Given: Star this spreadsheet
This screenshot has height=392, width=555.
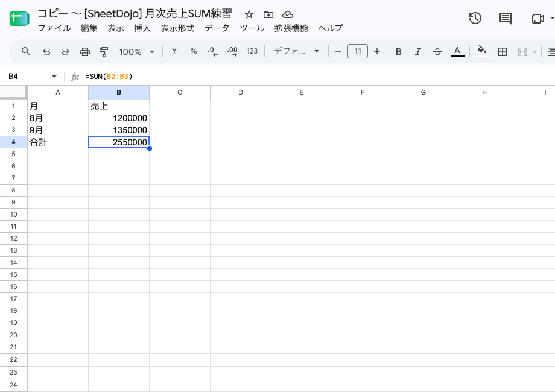Looking at the screenshot, I should coord(249,14).
